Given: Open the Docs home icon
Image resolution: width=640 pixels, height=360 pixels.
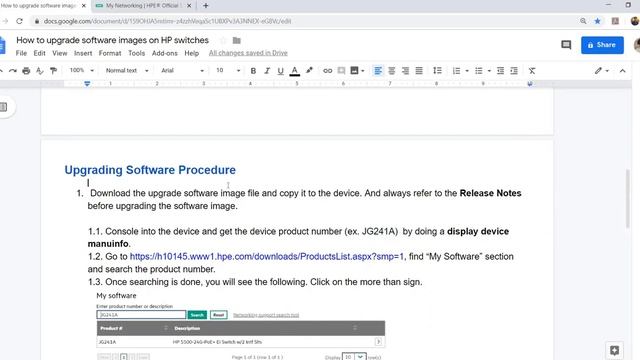Looking at the screenshot, I should pyautogui.click(x=2, y=45).
